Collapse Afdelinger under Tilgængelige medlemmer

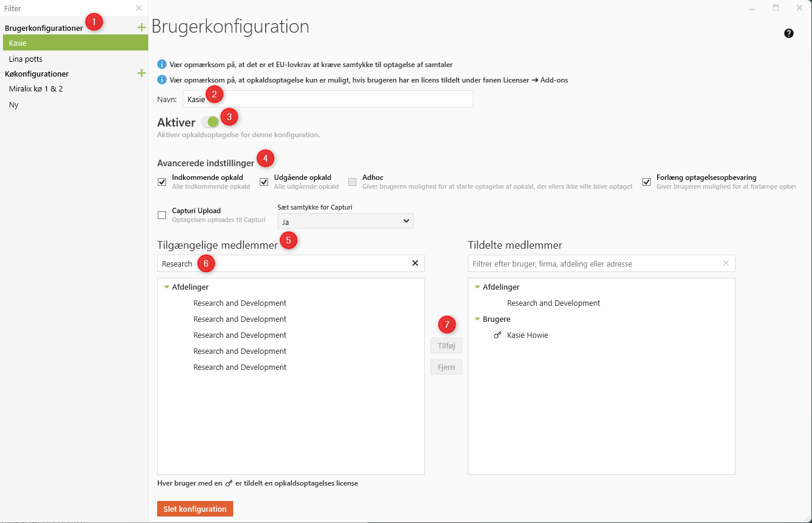(x=167, y=287)
